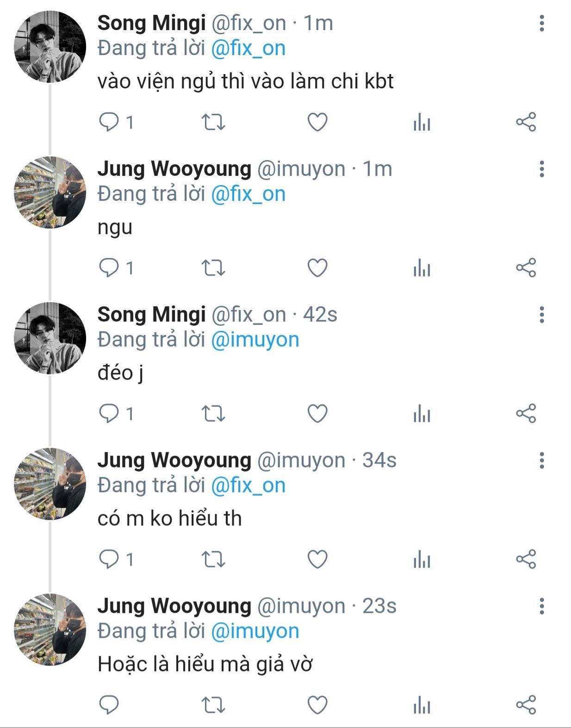Screen dimensions: 571x728
Task: View analytics for the "ngu" tweet
Action: tap(422, 268)
